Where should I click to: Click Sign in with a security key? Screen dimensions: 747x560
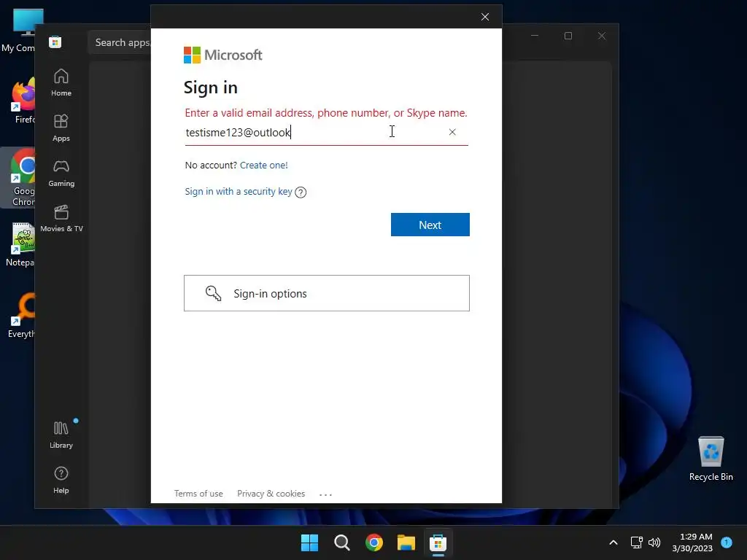pyautogui.click(x=239, y=192)
